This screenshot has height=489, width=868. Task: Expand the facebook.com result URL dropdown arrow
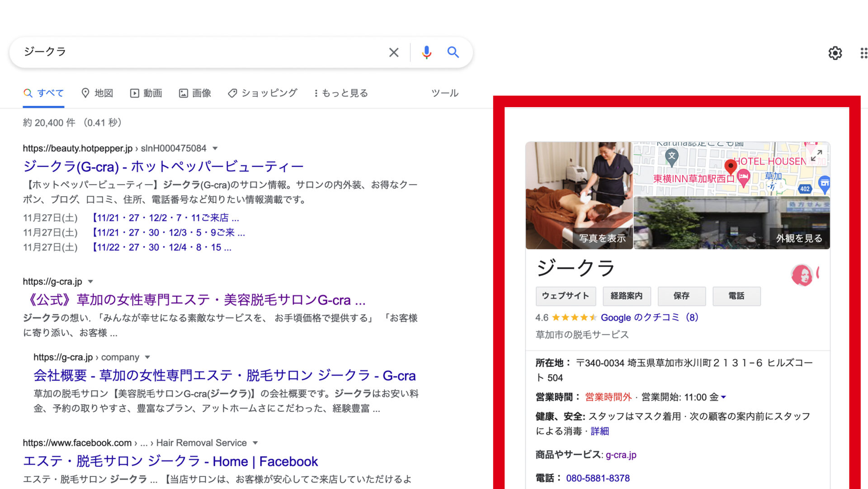255,443
